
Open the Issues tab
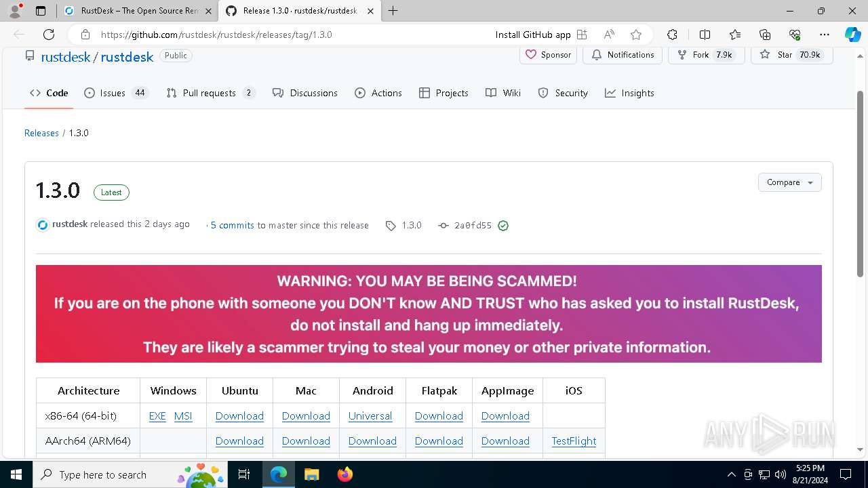[115, 93]
